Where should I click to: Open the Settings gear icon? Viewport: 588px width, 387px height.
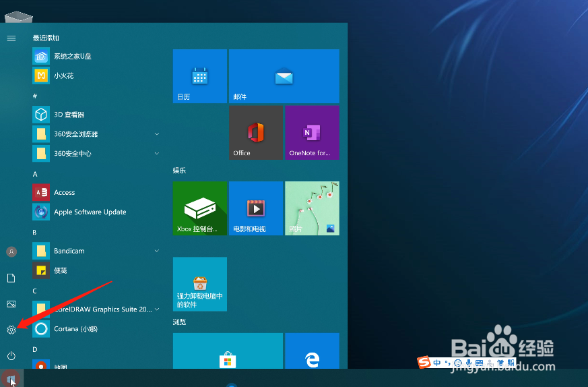(11, 330)
